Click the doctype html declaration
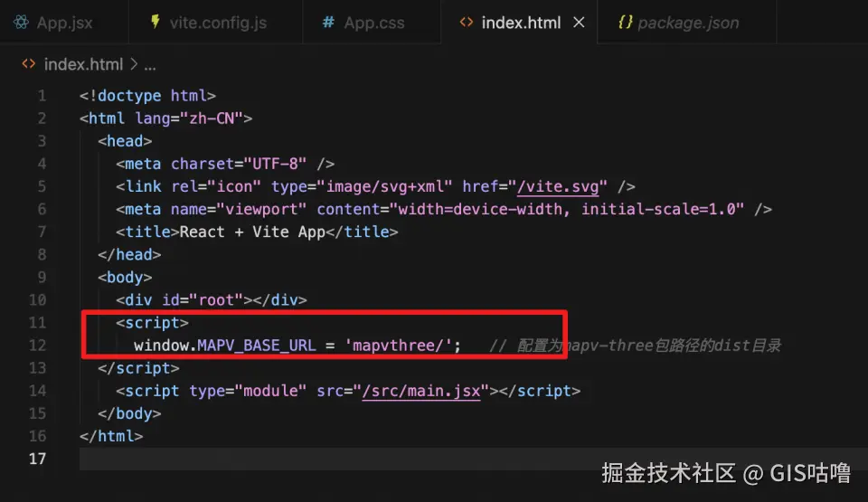The image size is (868, 502). 147,96
